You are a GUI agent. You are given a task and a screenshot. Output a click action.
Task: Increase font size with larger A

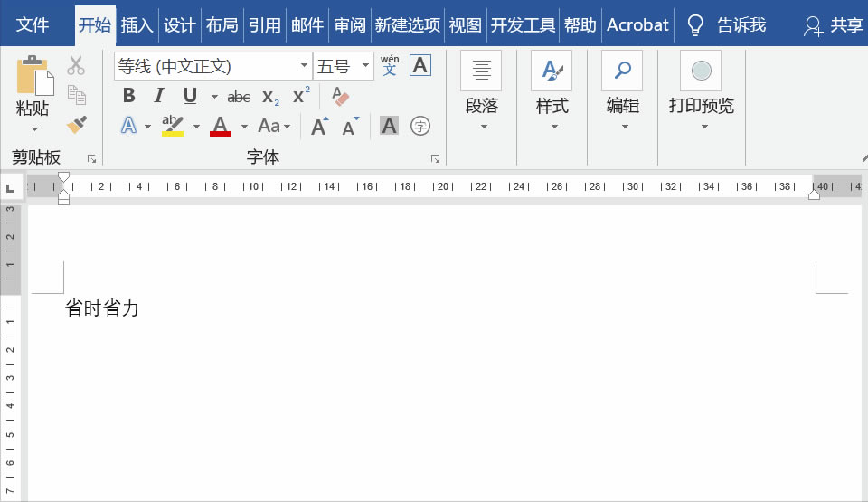[319, 127]
